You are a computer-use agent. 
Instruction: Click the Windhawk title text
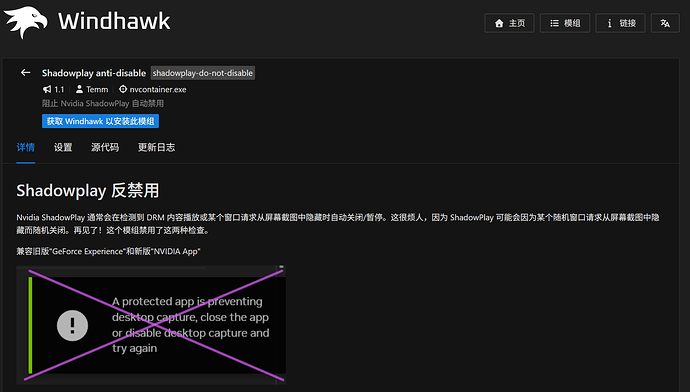114,21
